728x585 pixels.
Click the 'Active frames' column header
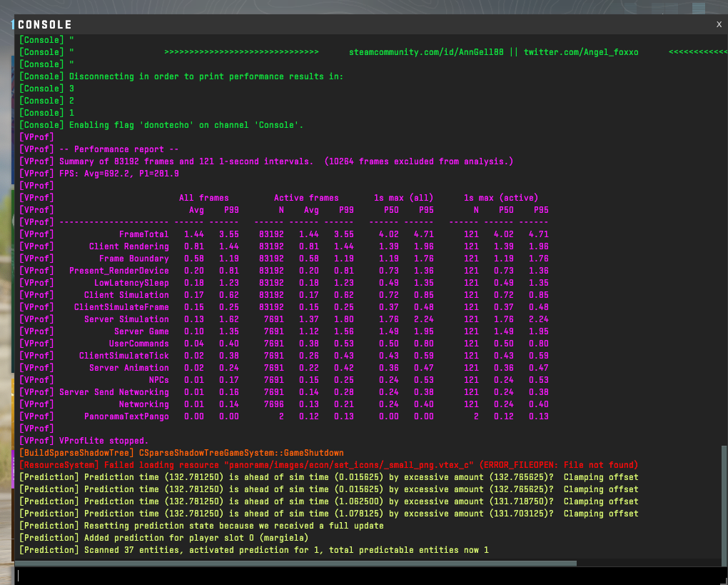(306, 197)
